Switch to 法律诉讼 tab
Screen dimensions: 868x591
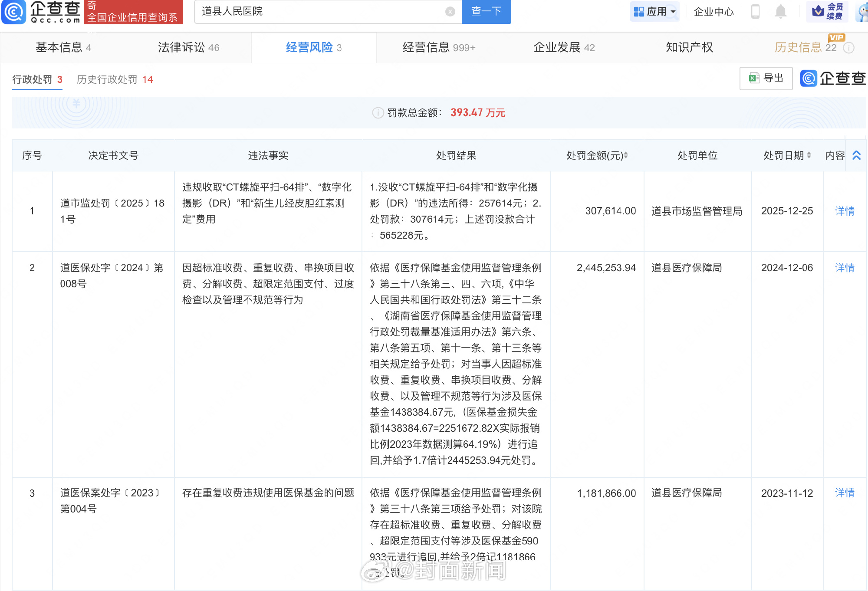pos(188,47)
